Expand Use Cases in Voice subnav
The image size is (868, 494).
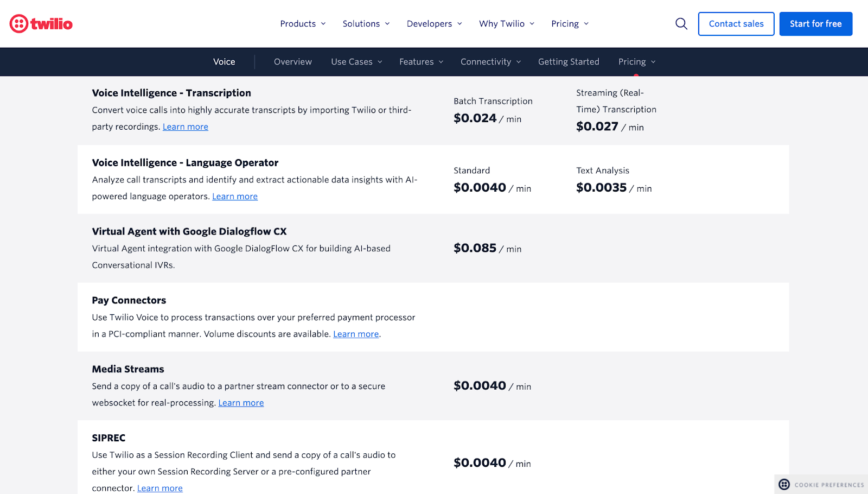pos(356,62)
